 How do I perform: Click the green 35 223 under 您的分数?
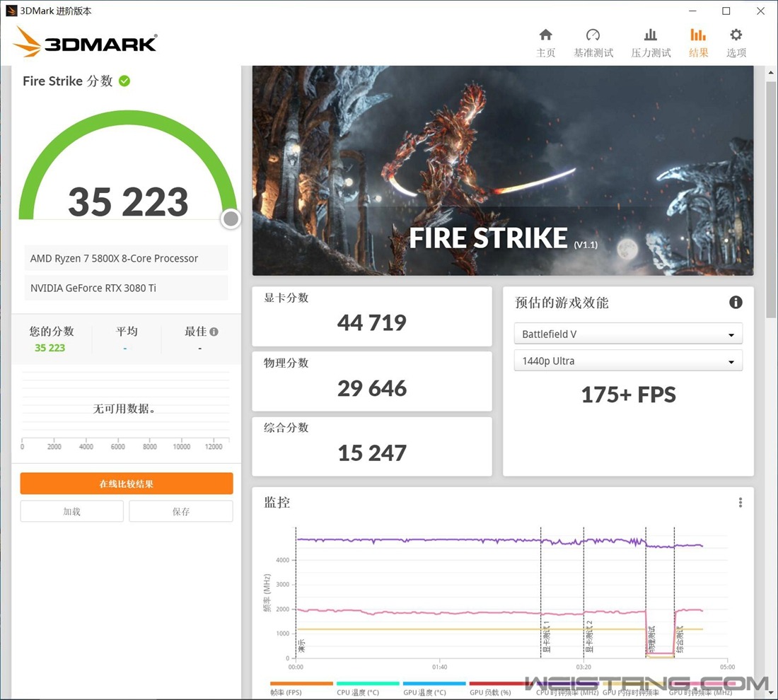point(50,348)
